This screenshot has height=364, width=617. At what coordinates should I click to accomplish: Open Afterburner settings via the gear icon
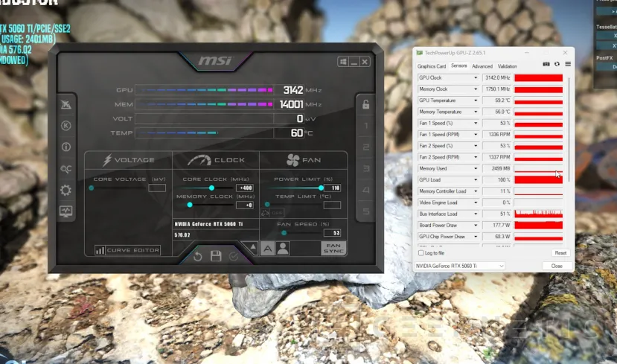[x=65, y=190]
